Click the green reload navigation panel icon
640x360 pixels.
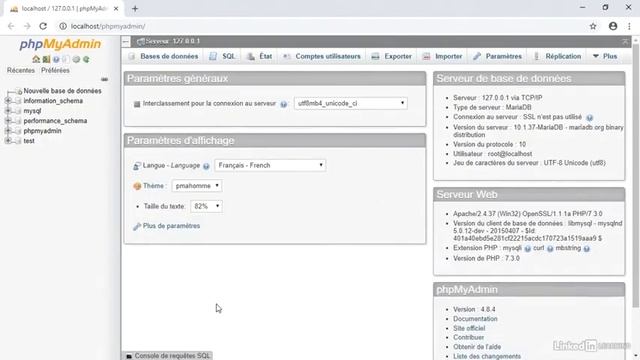tap(86, 59)
